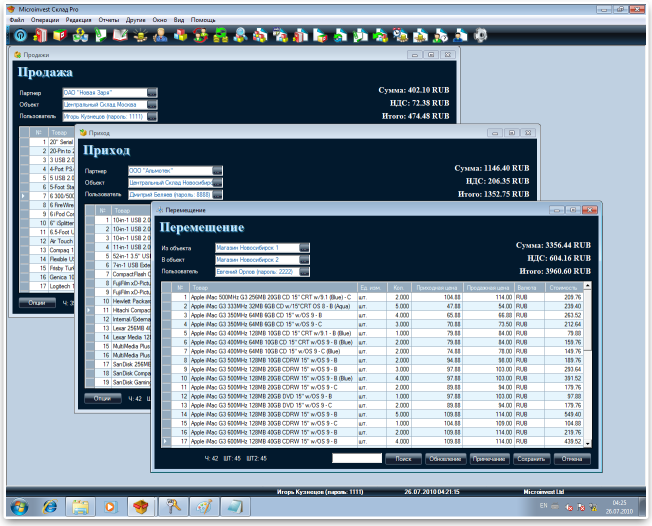Screen dimensions: 652x526
Task: Open settings via the gear toolbar icon
Action: click(480, 35)
